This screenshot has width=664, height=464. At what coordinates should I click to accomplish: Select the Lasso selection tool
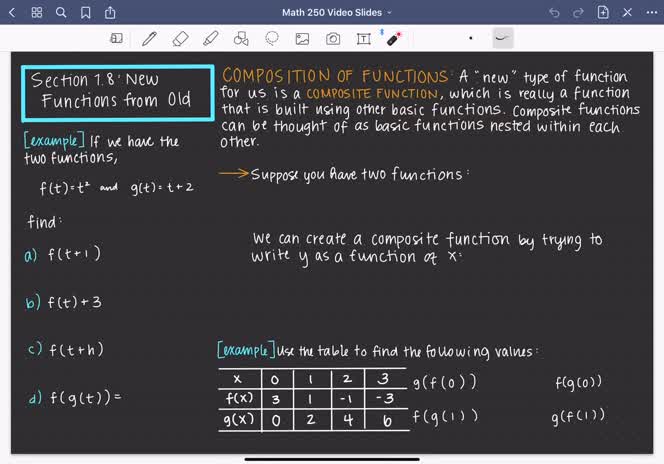271,39
